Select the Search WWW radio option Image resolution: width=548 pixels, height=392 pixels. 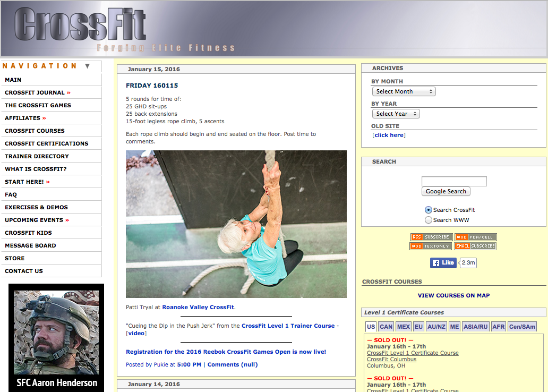[428, 220]
